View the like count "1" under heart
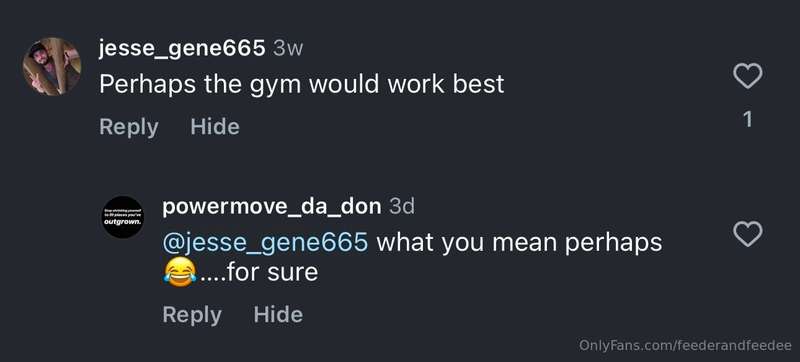800x362 pixels. click(747, 119)
